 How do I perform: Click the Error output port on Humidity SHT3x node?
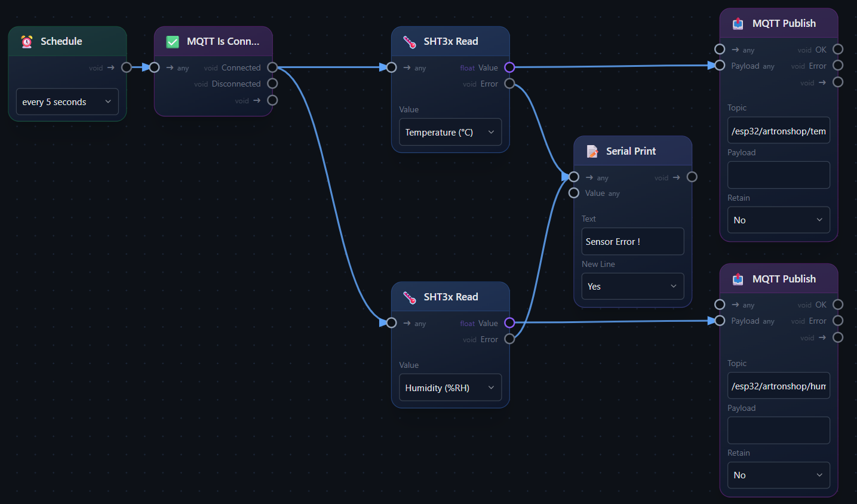[509, 339]
